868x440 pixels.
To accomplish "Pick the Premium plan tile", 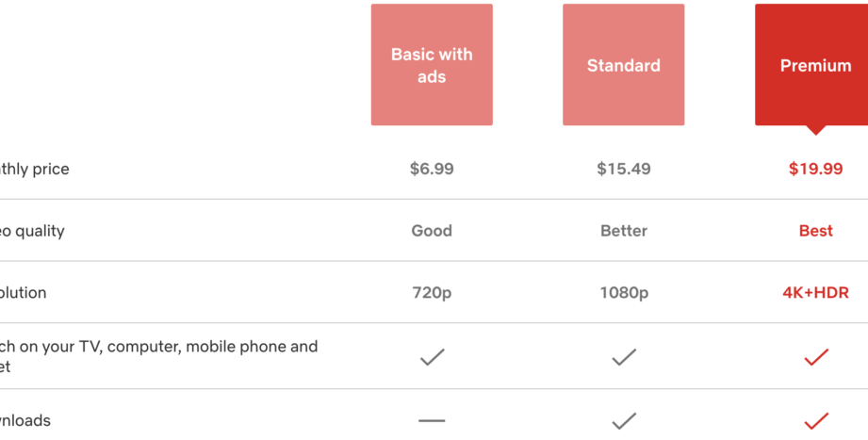I will (814, 65).
